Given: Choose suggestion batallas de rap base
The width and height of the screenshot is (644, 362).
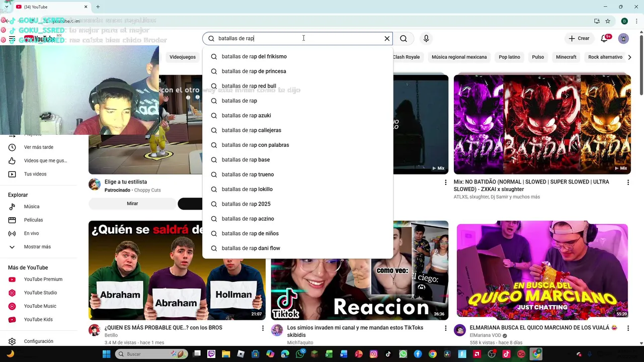Looking at the screenshot, I should click(x=298, y=160).
